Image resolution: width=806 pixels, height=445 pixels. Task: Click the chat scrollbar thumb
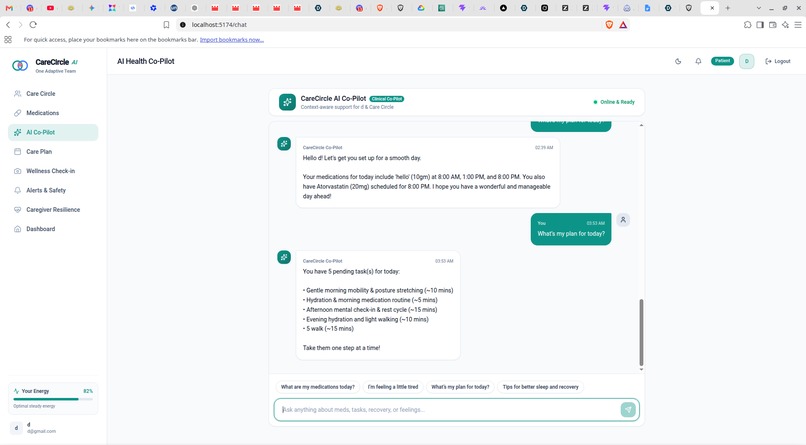tap(641, 332)
